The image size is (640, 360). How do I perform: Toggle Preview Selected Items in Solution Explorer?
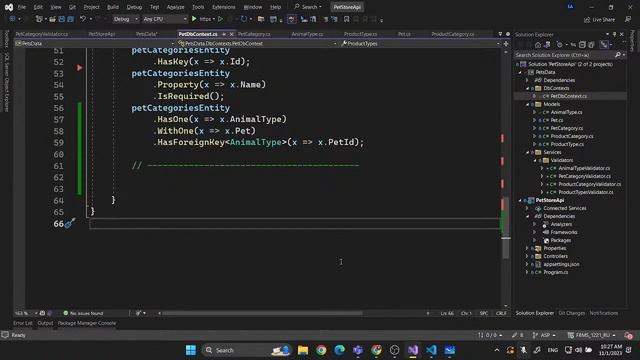tap(604, 44)
